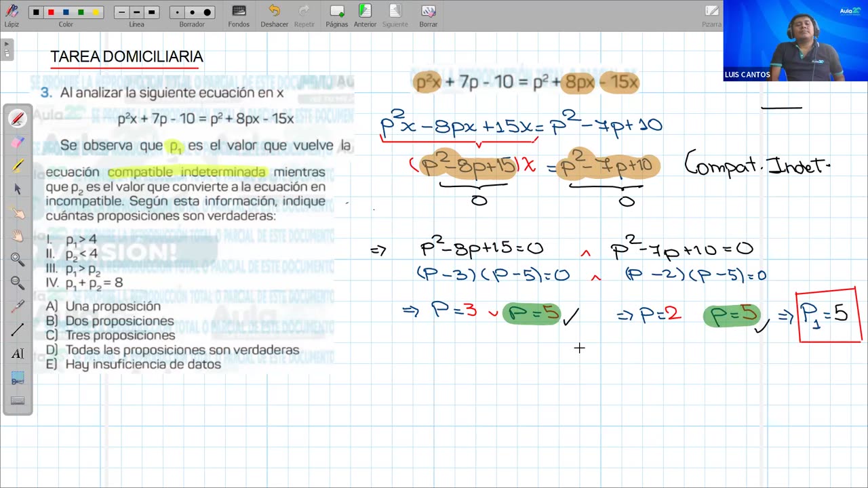Choose the thickest line width
This screenshot has height=488, width=868.
pyautogui.click(x=151, y=12)
